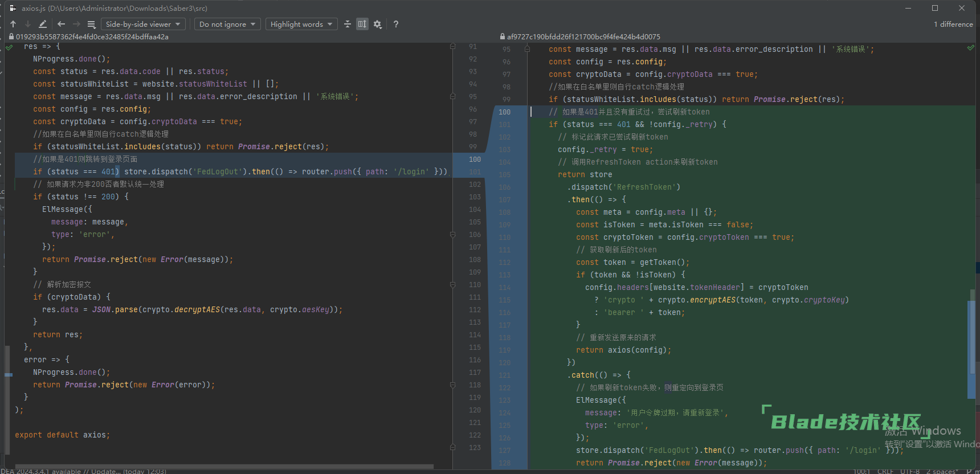Click right line 'config._retry = true;'

[x=605, y=149]
